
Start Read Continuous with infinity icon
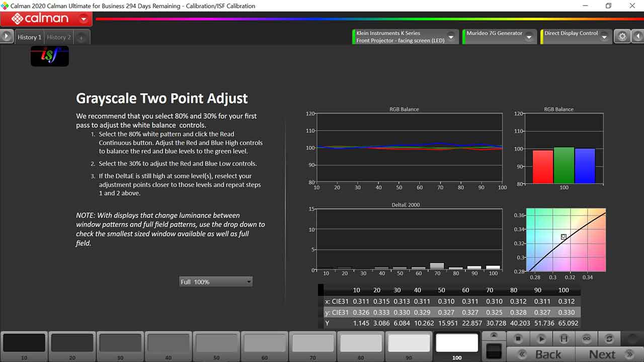coord(586,339)
